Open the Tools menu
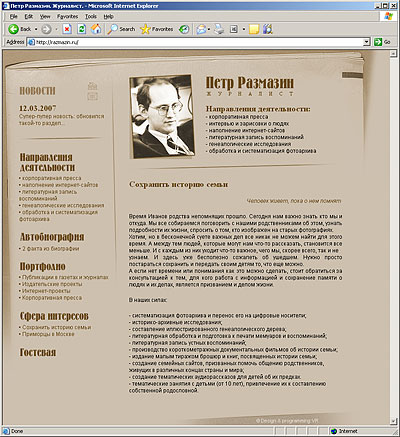This screenshot has height=437, width=400. click(x=91, y=16)
